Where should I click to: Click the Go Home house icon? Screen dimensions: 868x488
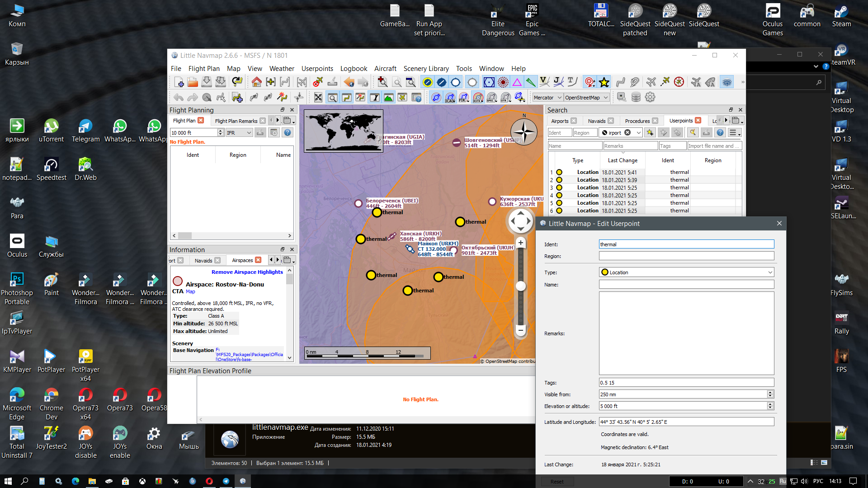(x=257, y=82)
